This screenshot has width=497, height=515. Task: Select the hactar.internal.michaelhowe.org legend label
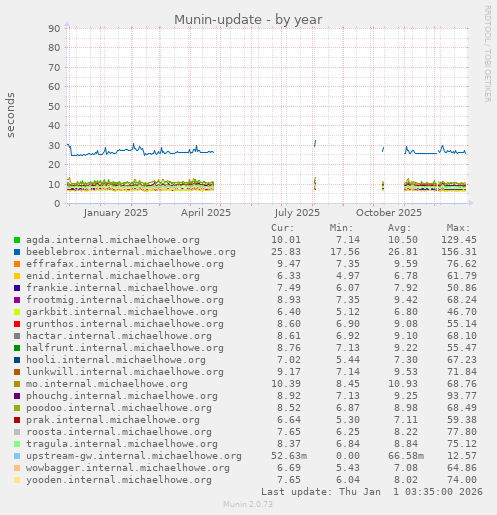click(119, 336)
